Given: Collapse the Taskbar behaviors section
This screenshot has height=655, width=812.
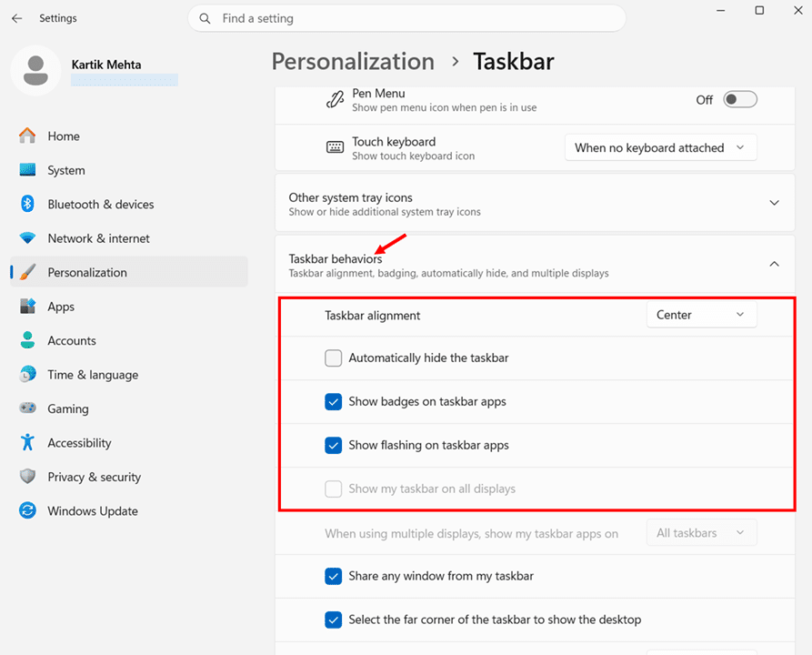Looking at the screenshot, I should (774, 264).
